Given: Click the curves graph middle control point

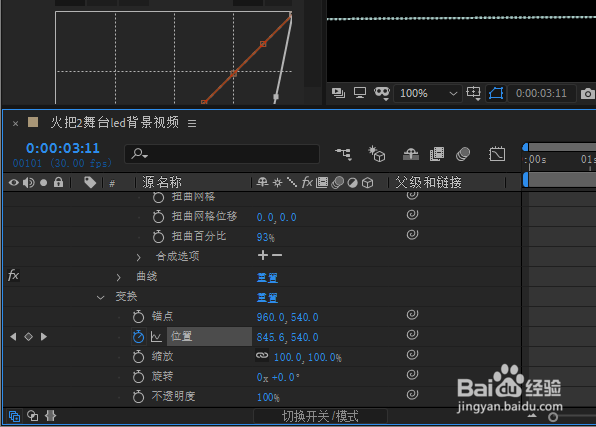Looking at the screenshot, I should coord(234,73).
